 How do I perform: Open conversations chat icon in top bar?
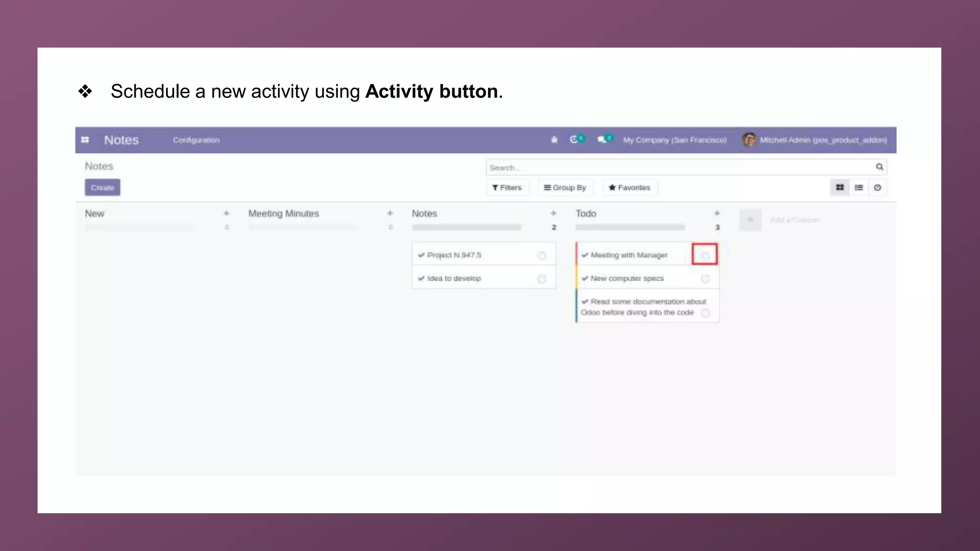(x=602, y=139)
